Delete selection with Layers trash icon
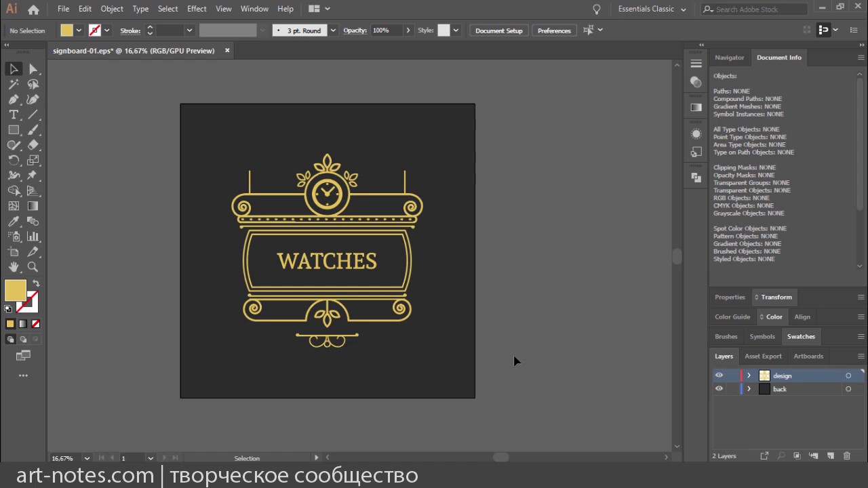Viewport: 868px width, 488px height. pos(848,456)
